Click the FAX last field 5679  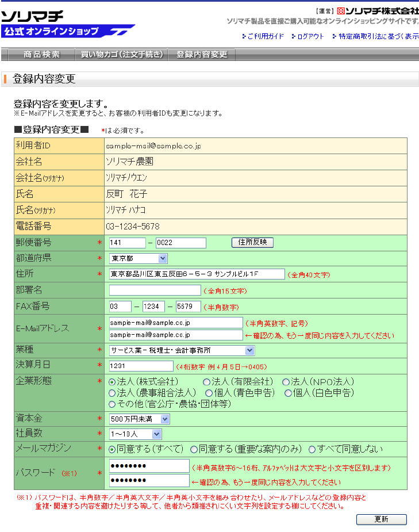click(188, 307)
